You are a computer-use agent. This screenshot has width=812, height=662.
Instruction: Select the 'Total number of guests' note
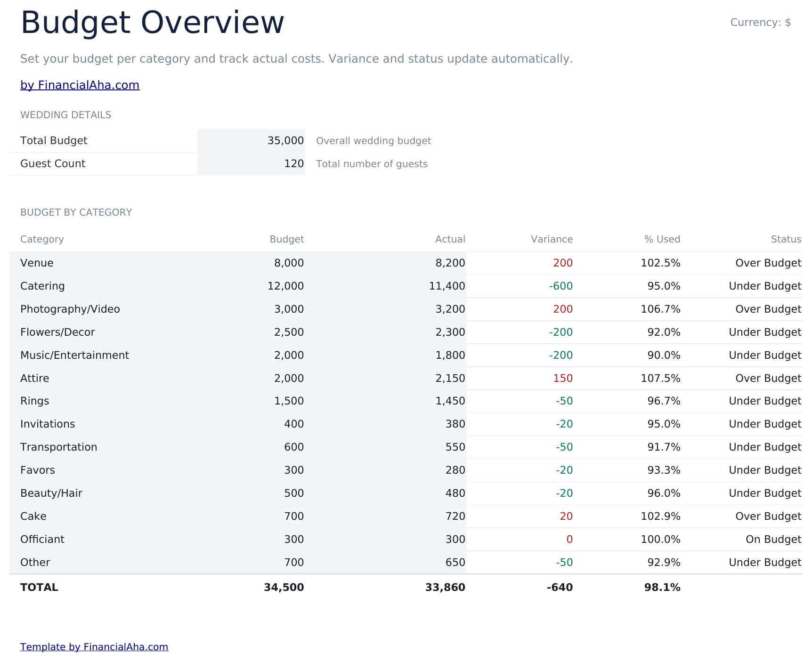(x=372, y=164)
